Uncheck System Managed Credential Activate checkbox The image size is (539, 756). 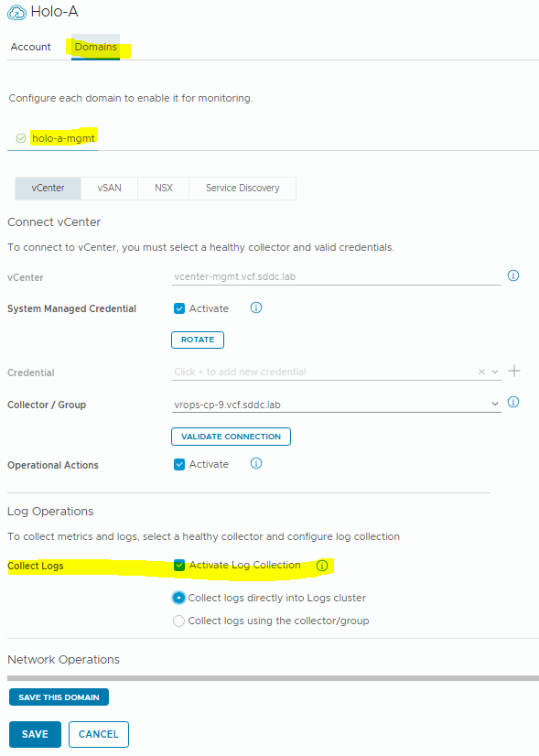(x=179, y=308)
